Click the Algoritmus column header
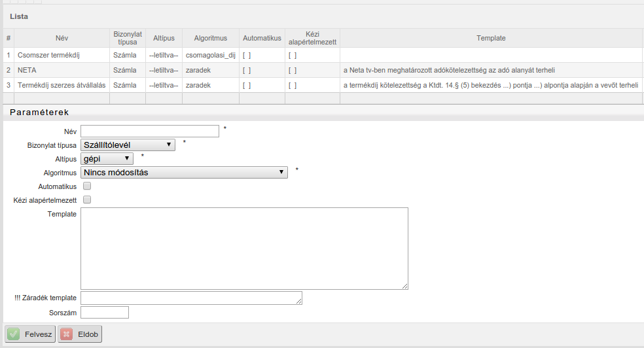644x348 pixels. tap(211, 38)
